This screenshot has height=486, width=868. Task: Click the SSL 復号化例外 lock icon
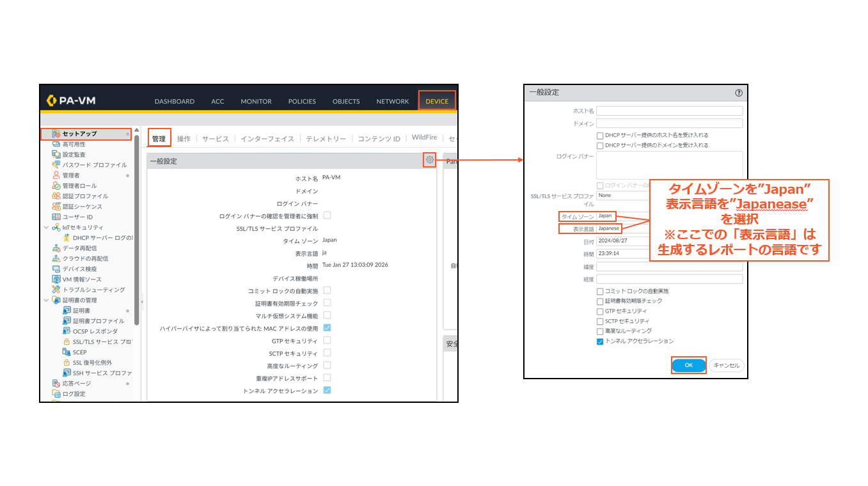click(67, 363)
